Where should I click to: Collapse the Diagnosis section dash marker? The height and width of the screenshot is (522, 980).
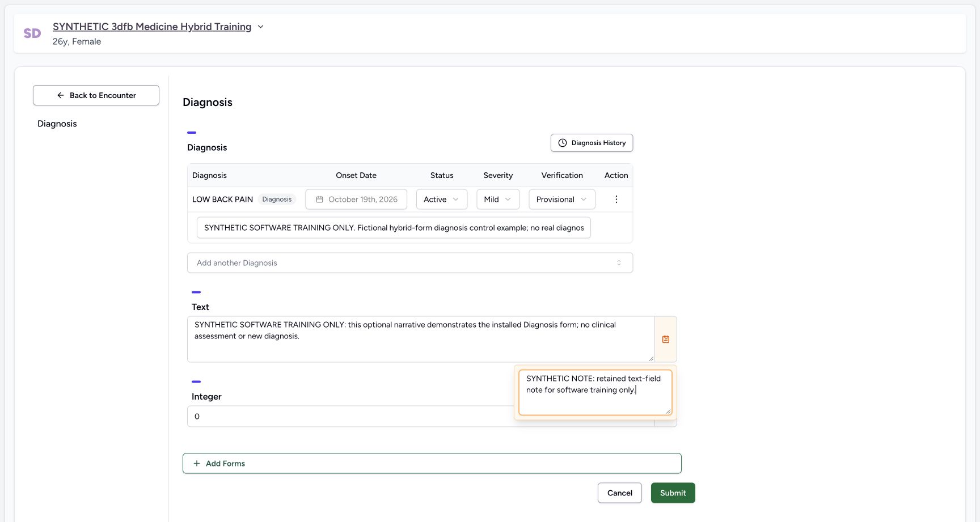click(x=192, y=133)
